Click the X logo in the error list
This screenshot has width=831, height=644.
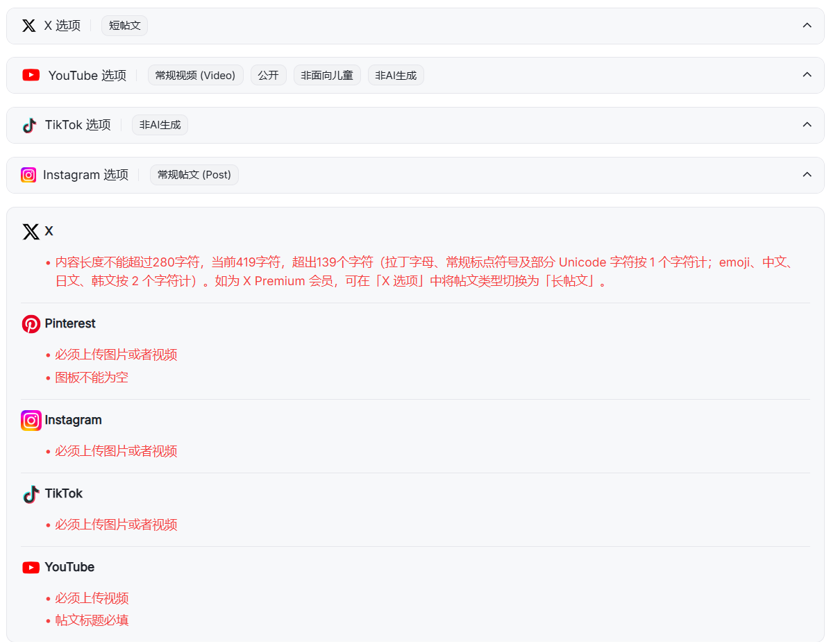point(31,232)
